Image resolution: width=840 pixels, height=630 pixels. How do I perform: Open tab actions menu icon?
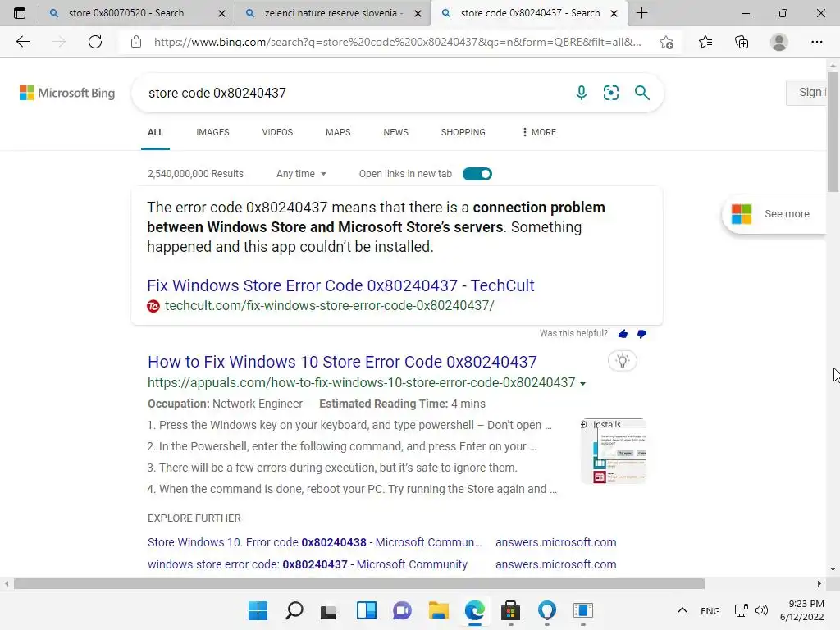[20, 13]
